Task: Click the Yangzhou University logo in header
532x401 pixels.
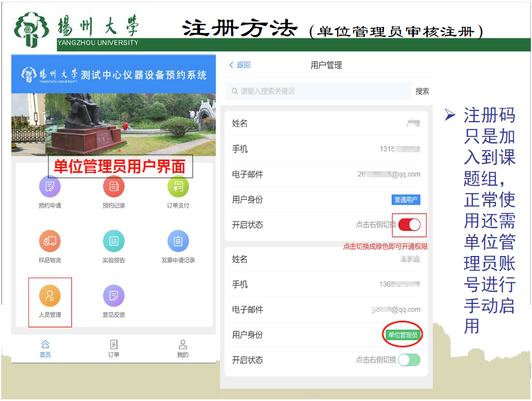Action: (x=76, y=29)
